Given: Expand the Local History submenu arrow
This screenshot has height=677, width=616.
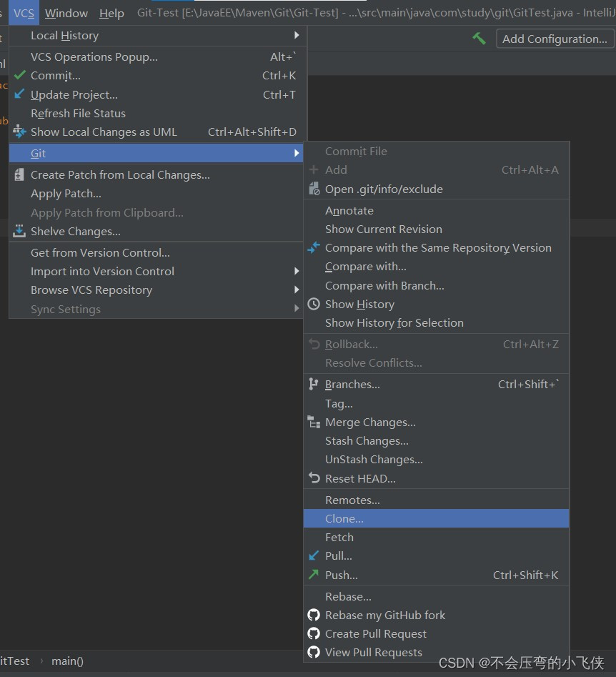Looking at the screenshot, I should [297, 35].
